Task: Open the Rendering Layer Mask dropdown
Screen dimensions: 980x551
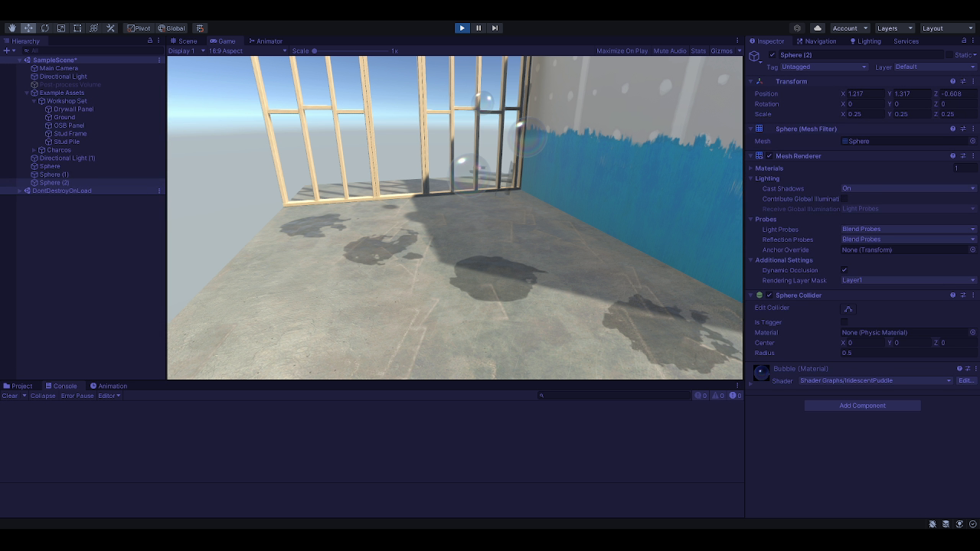Action: (909, 280)
